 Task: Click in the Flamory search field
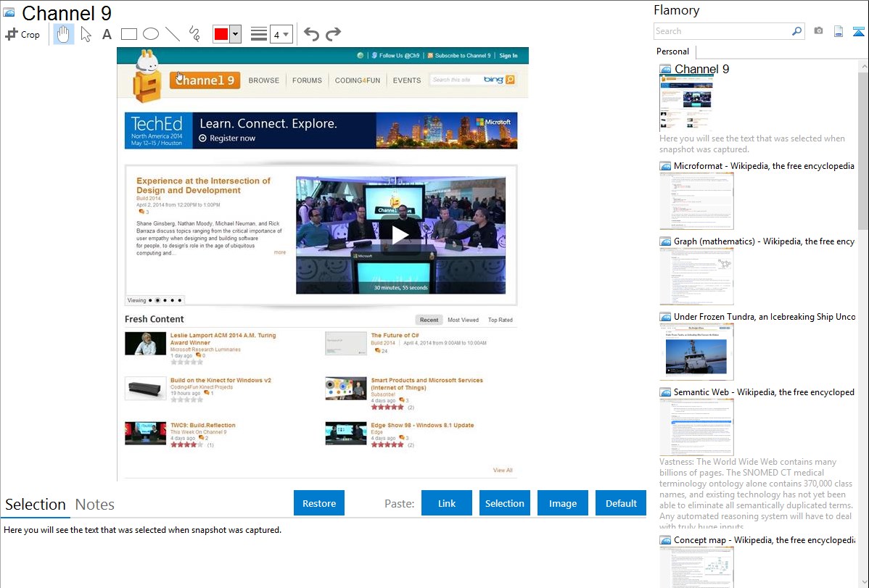(x=722, y=31)
